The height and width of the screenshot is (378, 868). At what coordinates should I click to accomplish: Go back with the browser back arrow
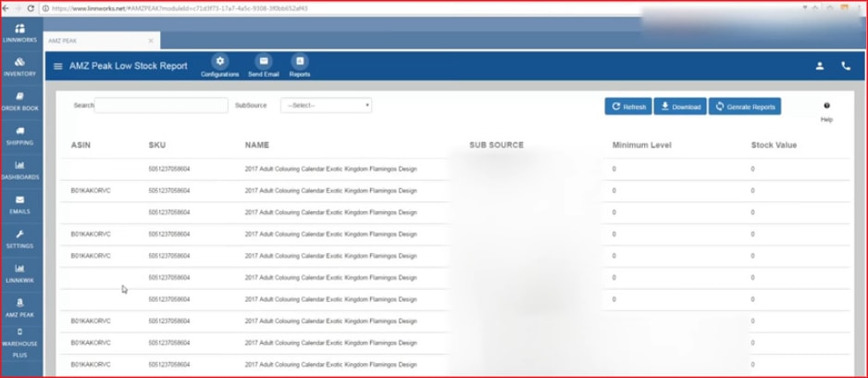click(6, 8)
